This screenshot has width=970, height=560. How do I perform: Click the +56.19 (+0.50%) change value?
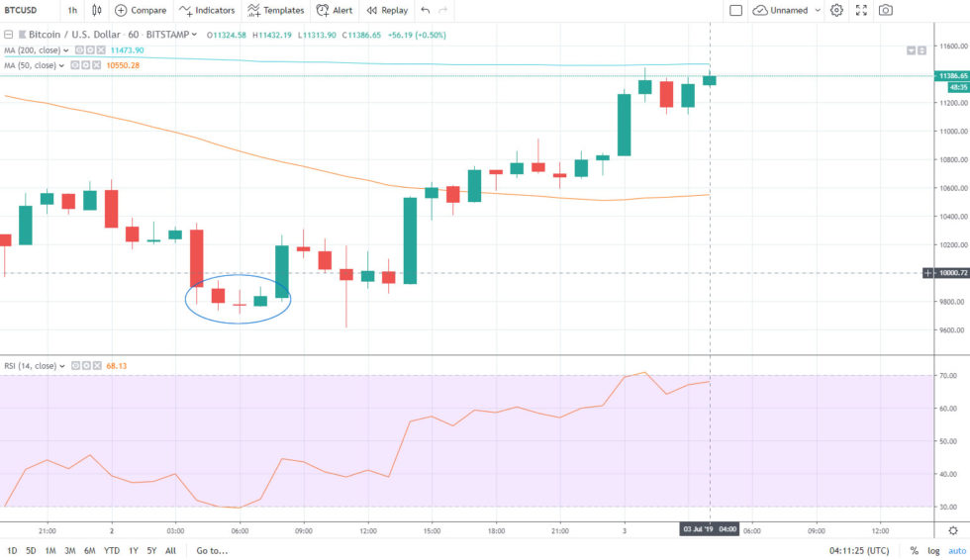tap(417, 35)
